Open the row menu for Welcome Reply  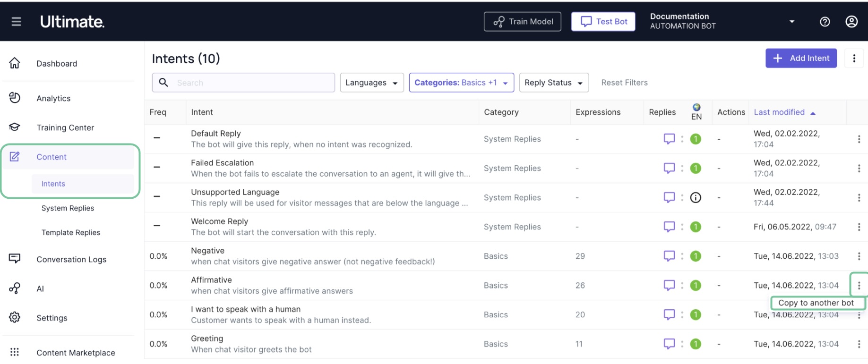(x=859, y=227)
